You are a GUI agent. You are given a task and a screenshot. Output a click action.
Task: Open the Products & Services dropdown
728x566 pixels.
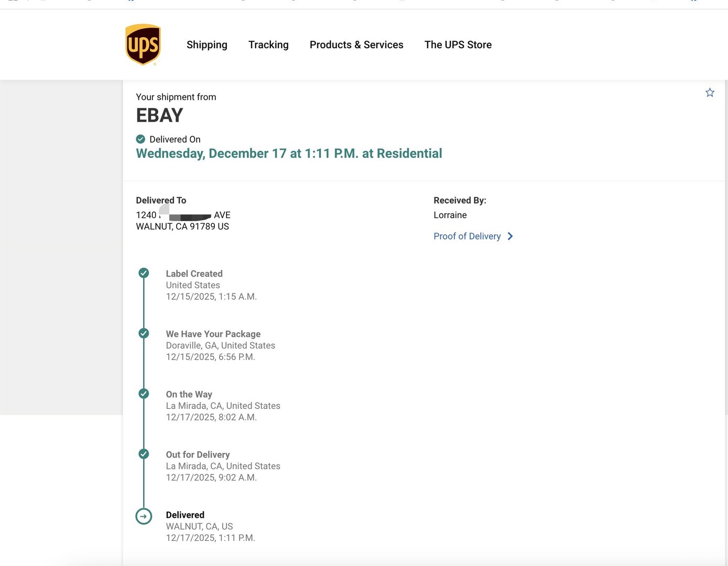(x=356, y=45)
